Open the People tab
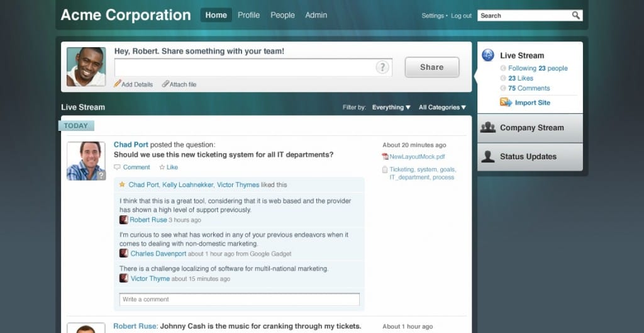 pyautogui.click(x=282, y=15)
